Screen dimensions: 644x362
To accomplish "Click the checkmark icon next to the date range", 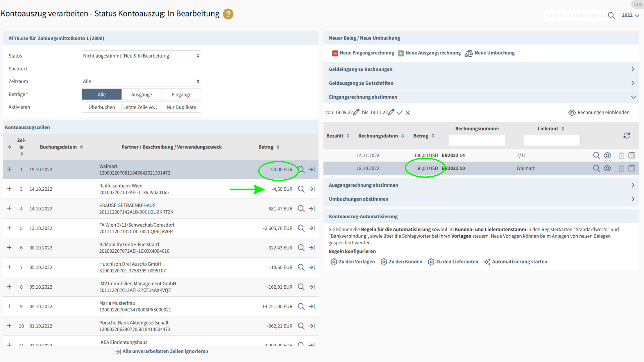I will pos(400,113).
